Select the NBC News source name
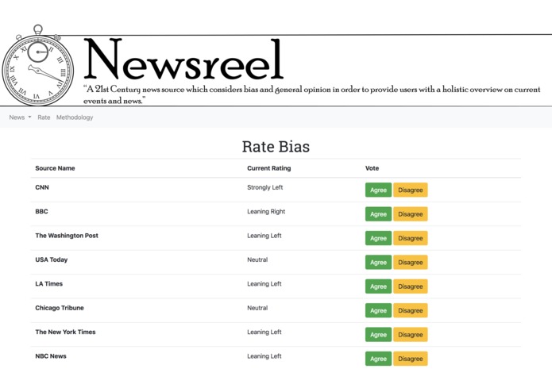Viewport: 552px width, 392px height. (x=51, y=356)
